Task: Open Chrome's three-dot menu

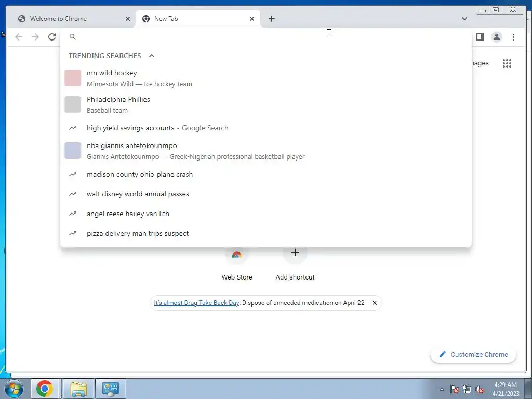Action: coord(513,37)
